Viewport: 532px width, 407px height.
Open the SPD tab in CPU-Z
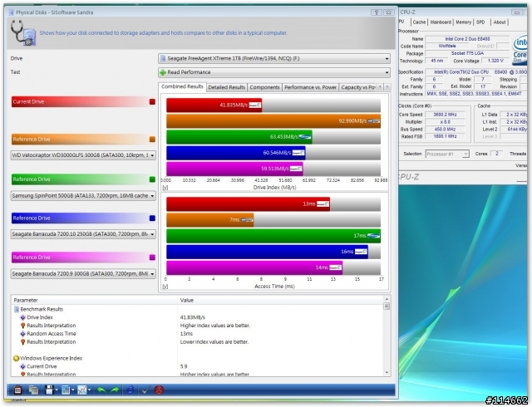tap(480, 22)
